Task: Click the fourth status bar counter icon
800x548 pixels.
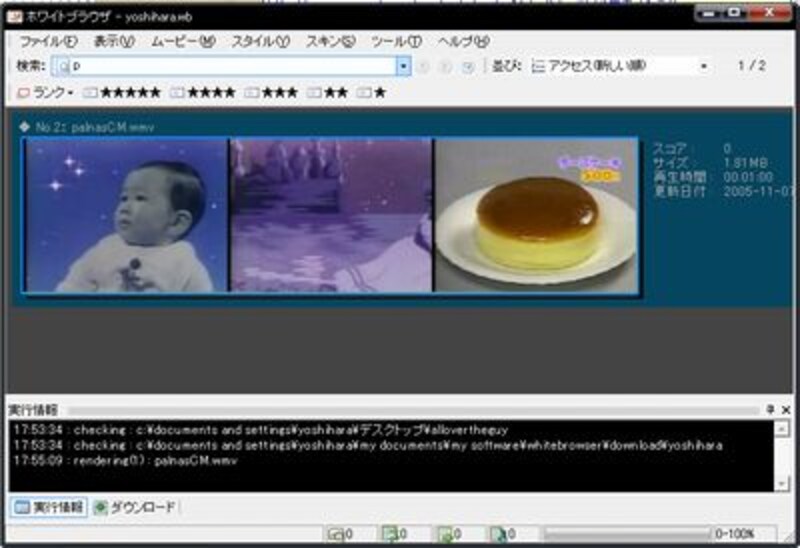Action: pos(498,534)
